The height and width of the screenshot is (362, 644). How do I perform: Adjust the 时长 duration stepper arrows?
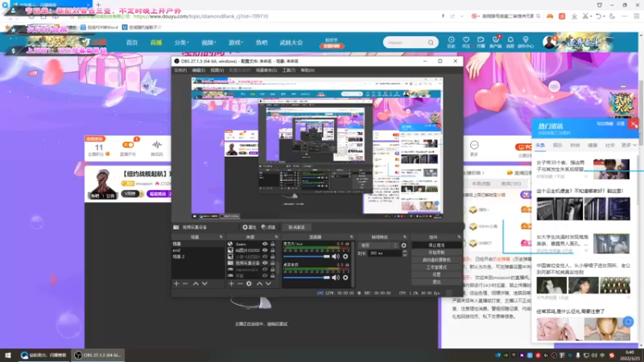coord(405,253)
